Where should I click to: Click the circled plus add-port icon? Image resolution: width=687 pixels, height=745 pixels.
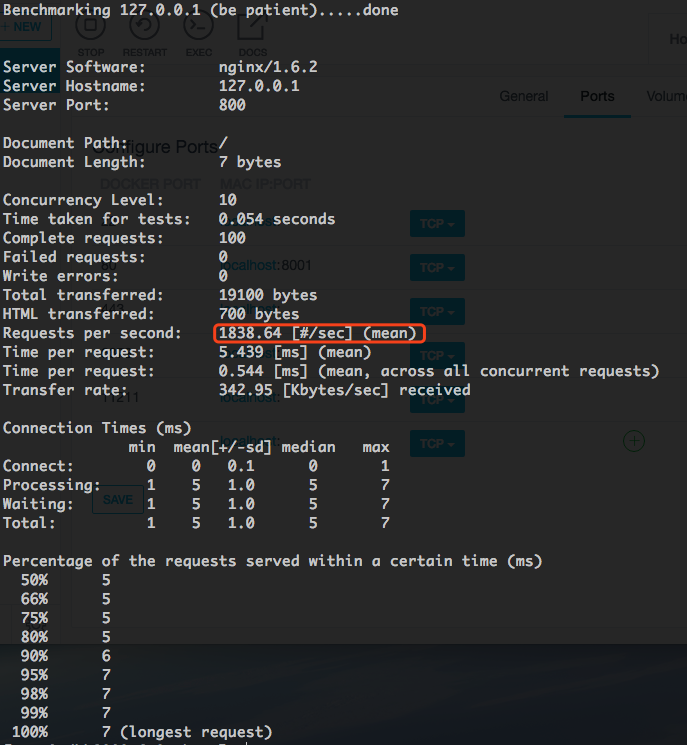[634, 440]
